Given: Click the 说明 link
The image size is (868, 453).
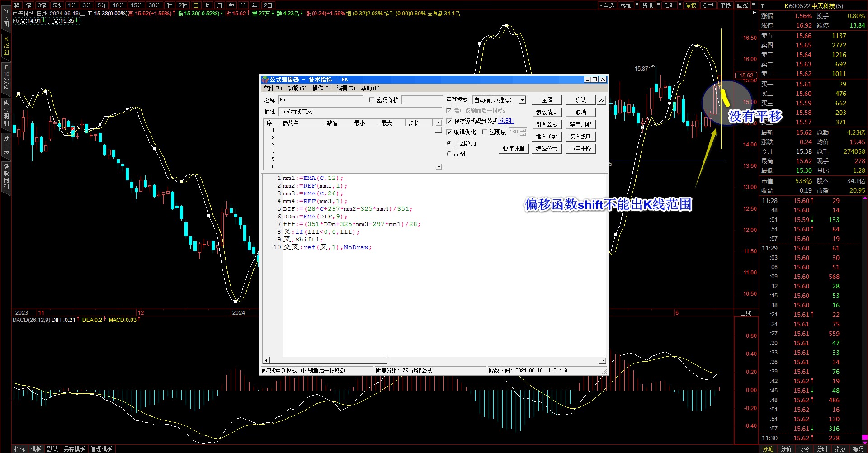Looking at the screenshot, I should (x=506, y=121).
